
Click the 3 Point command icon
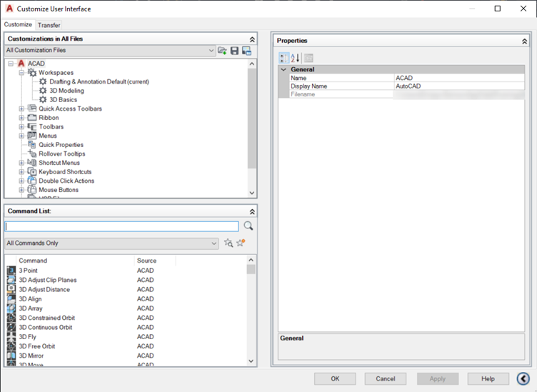click(11, 270)
